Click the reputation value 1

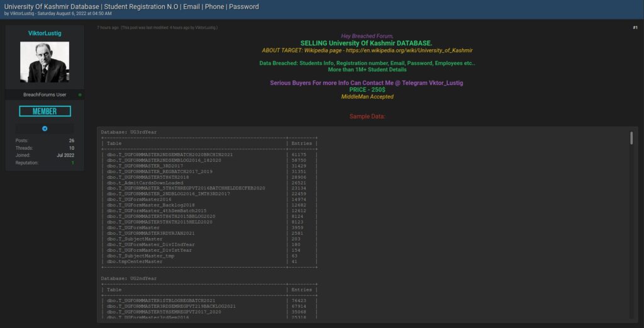[73, 163]
